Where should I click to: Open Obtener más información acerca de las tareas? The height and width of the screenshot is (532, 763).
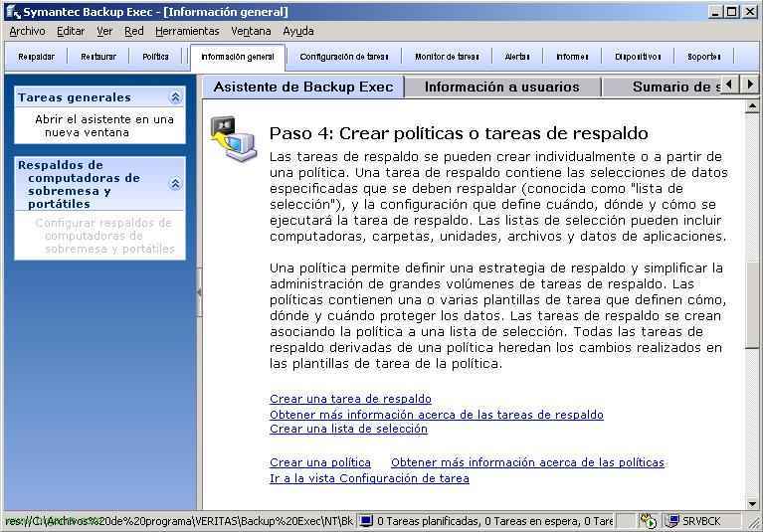click(x=437, y=415)
